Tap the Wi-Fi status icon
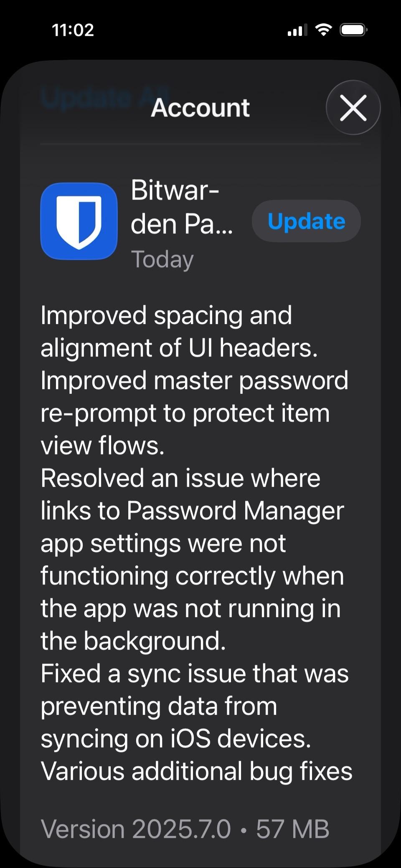Screen dimensions: 401x868 point(323,30)
